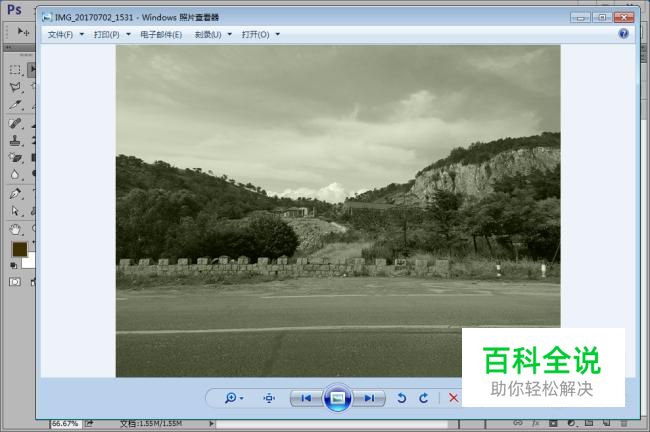The width and height of the screenshot is (650, 432).
Task: Click the link layers icon in Photoshop
Action: (x=518, y=423)
